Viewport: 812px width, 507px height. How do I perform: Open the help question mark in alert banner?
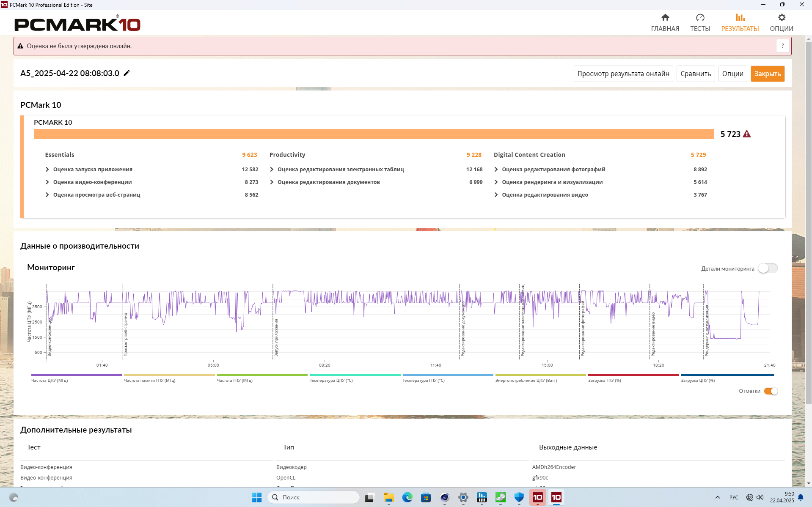click(x=782, y=46)
